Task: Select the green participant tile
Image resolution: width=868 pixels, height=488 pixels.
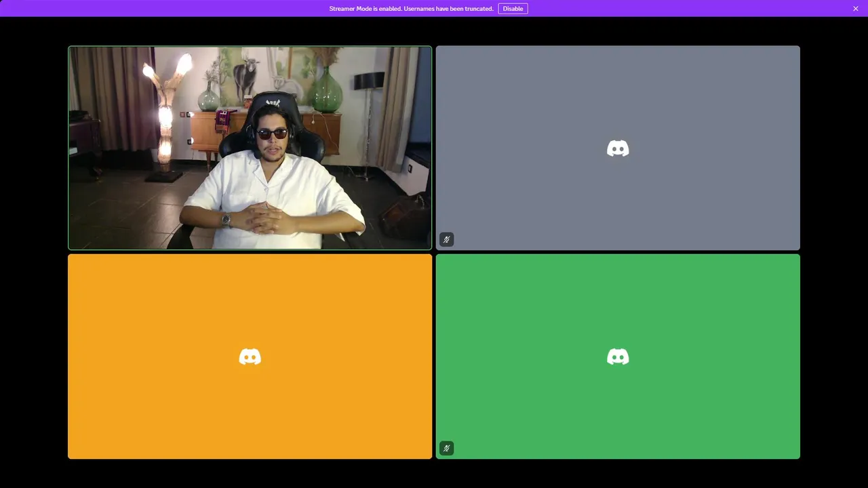Action: (x=618, y=357)
